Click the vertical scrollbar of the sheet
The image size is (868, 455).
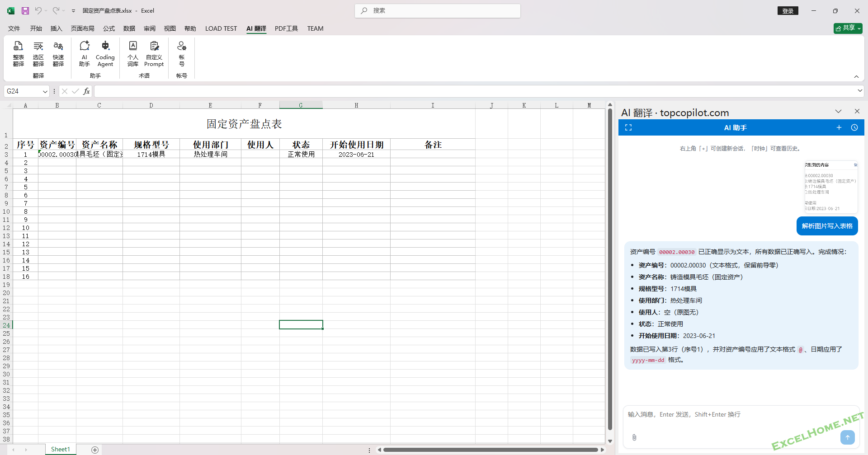(x=610, y=269)
